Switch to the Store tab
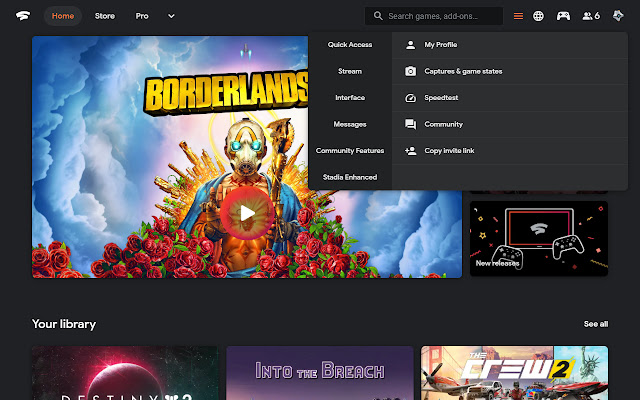640x400 pixels. (105, 16)
